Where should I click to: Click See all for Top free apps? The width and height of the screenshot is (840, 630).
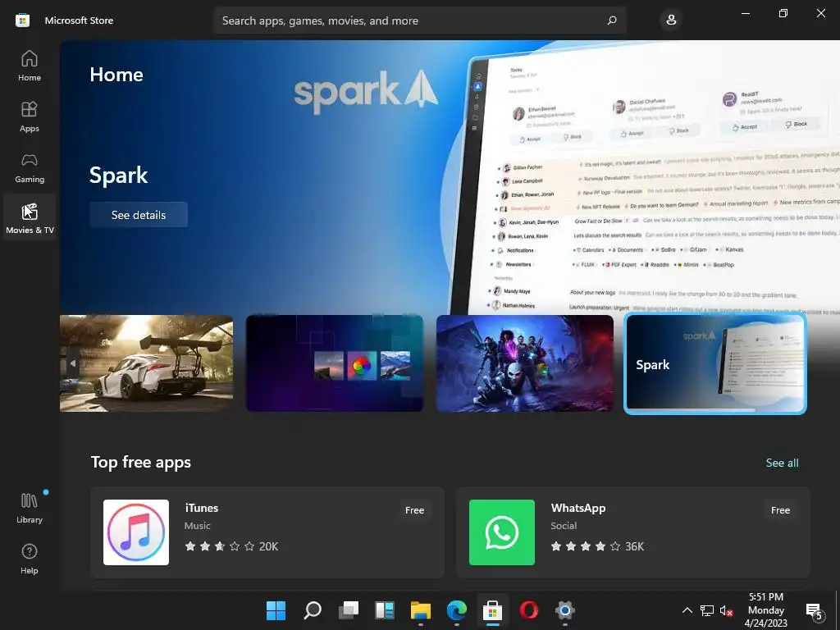point(782,463)
